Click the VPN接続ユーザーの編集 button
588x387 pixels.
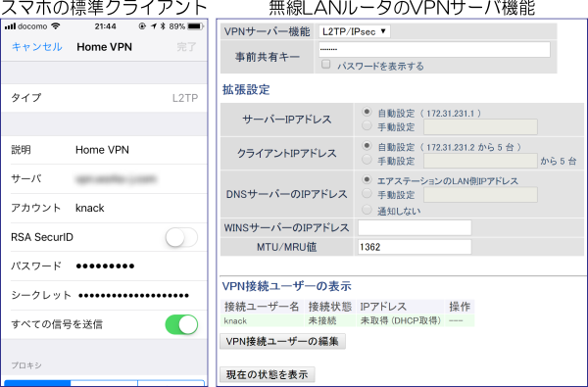tap(282, 341)
